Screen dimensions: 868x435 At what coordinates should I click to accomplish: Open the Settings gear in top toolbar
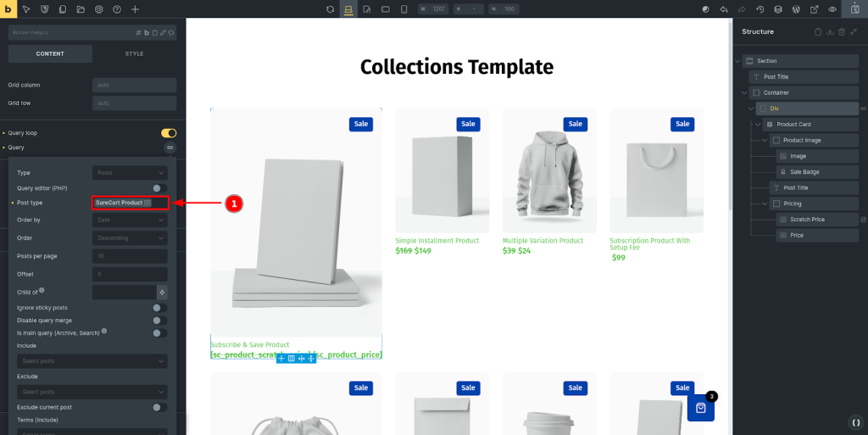click(x=98, y=8)
